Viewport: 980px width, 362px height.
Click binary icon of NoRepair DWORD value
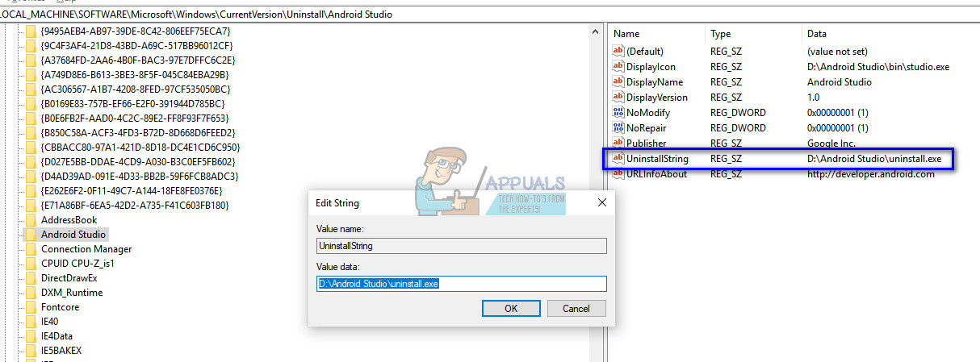pyautogui.click(x=618, y=128)
